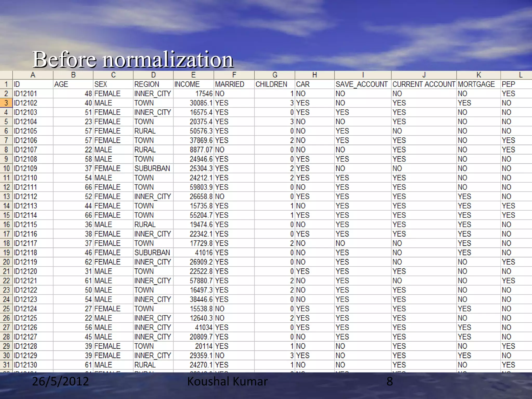Select income value 17546
The height and width of the screenshot is (399, 532).
[x=194, y=94]
